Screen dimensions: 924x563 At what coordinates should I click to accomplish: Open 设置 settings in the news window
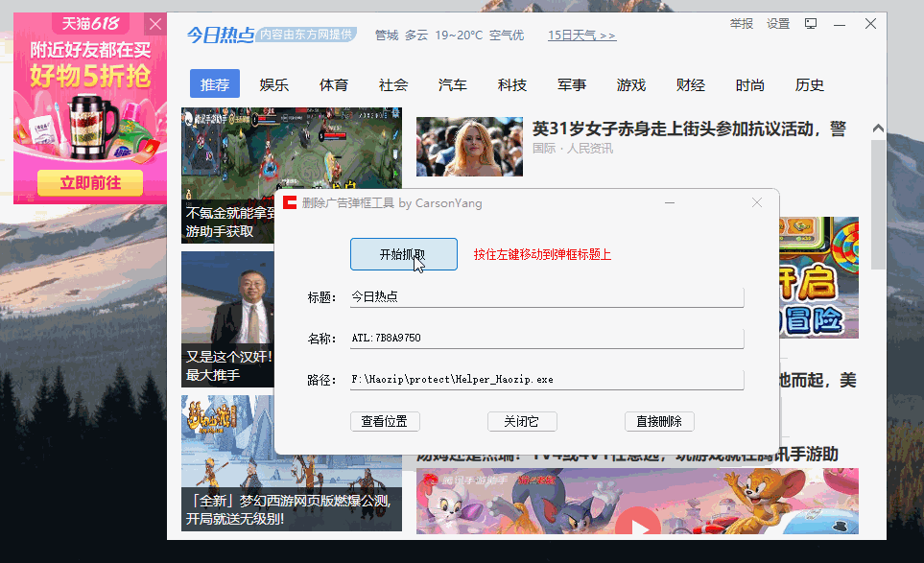click(777, 23)
